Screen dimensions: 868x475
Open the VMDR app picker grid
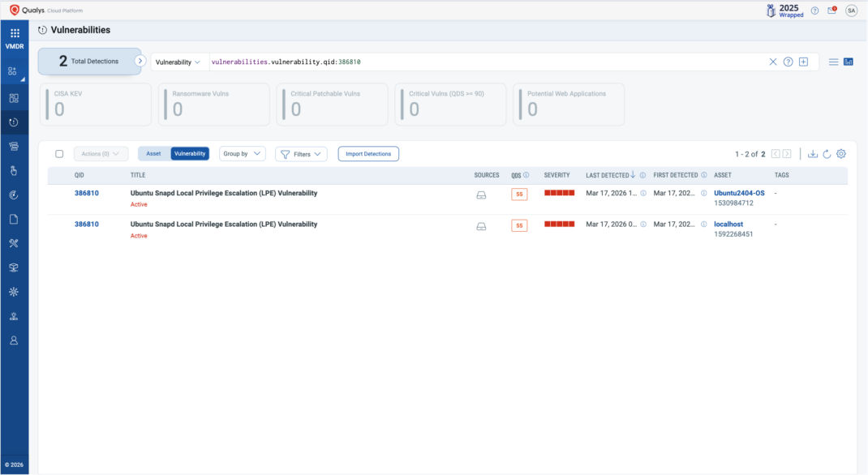tap(15, 33)
